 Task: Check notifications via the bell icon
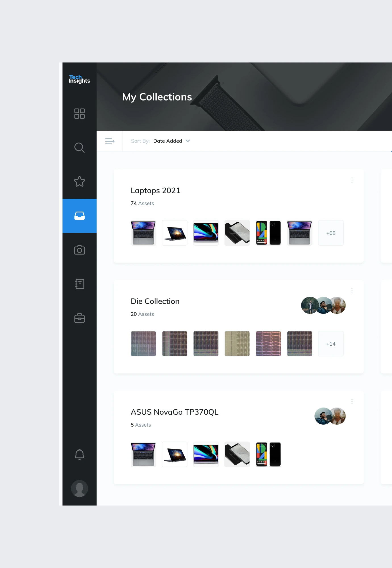tap(79, 454)
